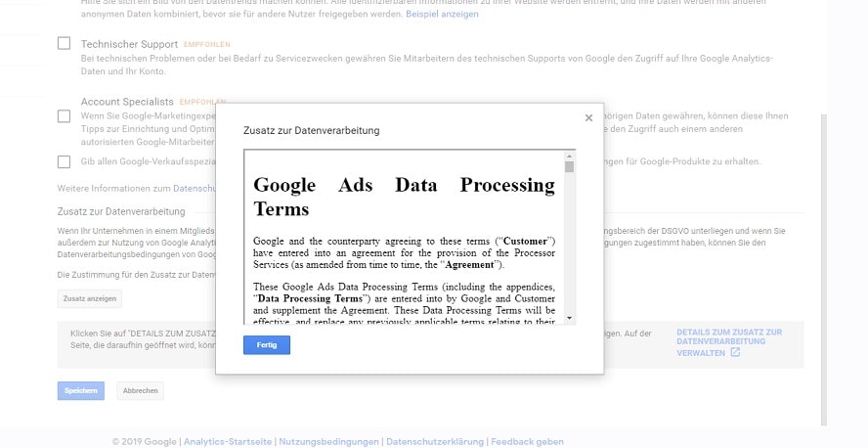Image resolution: width=868 pixels, height=448 pixels.
Task: Go to Analytics-Startseite in the footer
Action: tap(228, 442)
